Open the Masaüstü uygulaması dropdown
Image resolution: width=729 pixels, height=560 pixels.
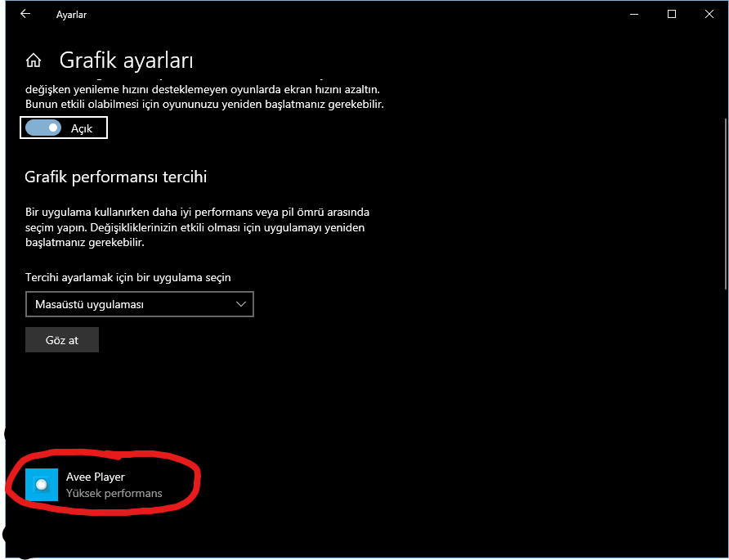coord(140,304)
